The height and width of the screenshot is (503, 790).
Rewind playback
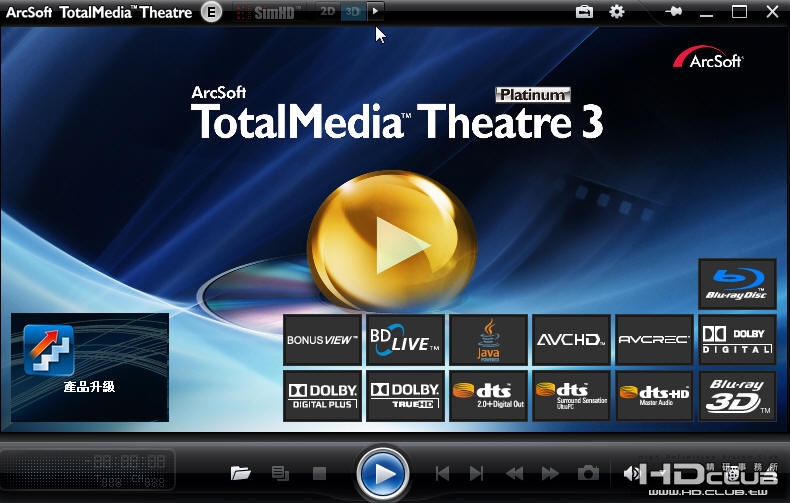tap(514, 473)
